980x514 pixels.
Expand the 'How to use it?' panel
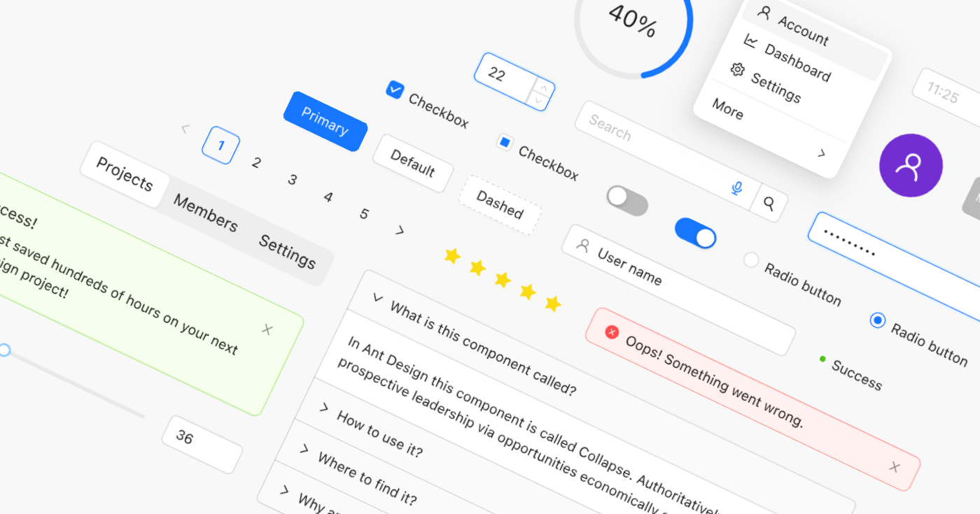[x=323, y=407]
